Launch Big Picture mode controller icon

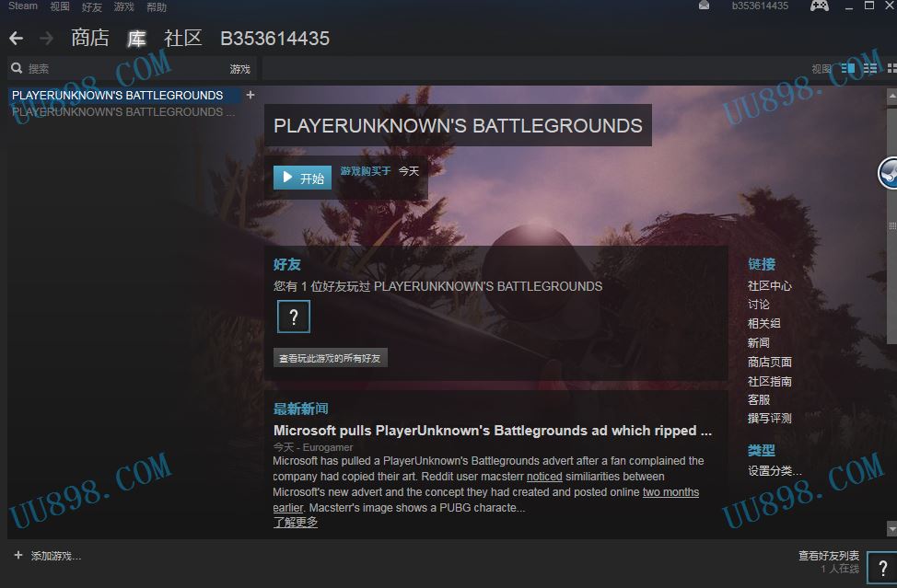(x=820, y=6)
